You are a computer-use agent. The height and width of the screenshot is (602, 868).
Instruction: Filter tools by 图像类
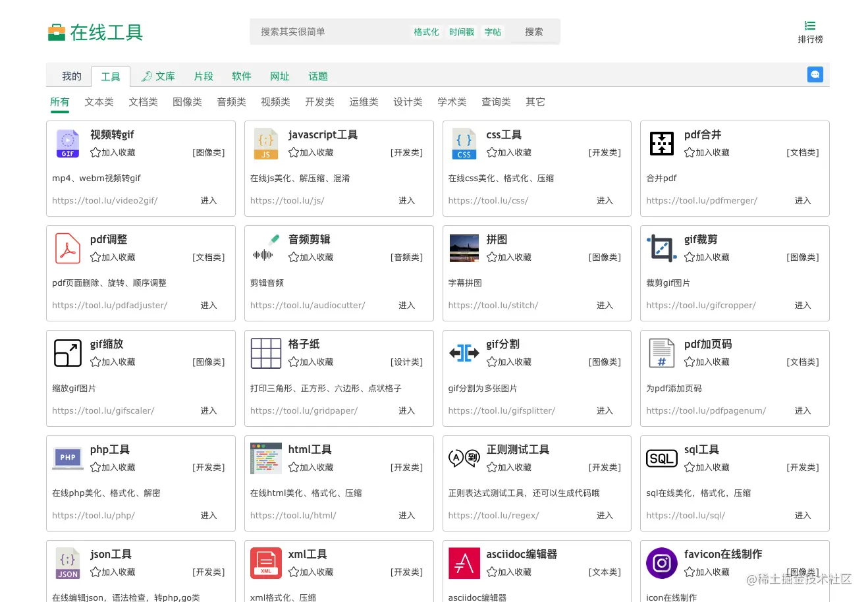[188, 102]
